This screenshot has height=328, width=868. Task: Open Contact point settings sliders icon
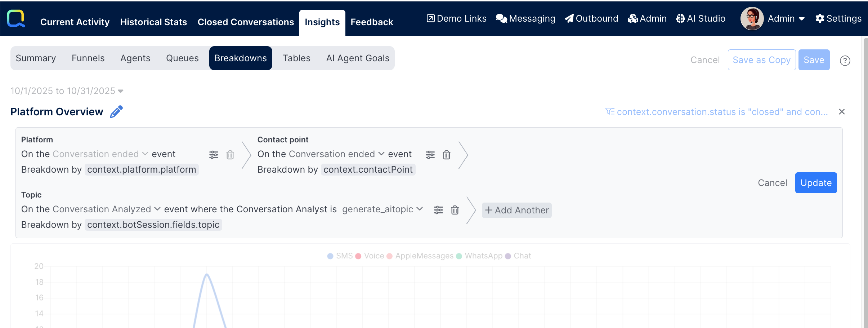point(430,155)
